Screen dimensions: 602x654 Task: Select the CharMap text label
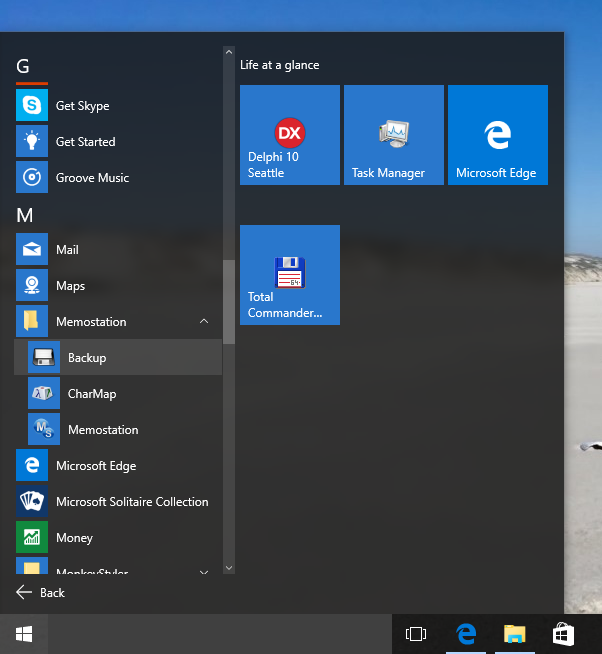point(92,394)
